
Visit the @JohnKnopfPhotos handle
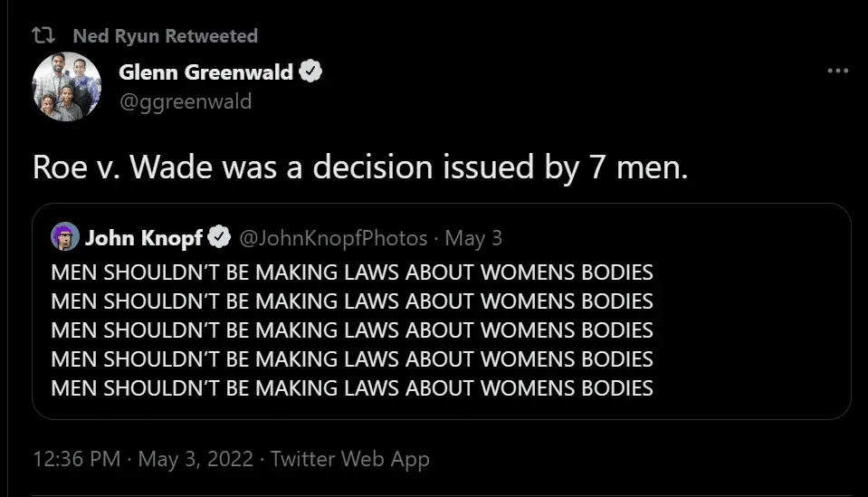332,238
